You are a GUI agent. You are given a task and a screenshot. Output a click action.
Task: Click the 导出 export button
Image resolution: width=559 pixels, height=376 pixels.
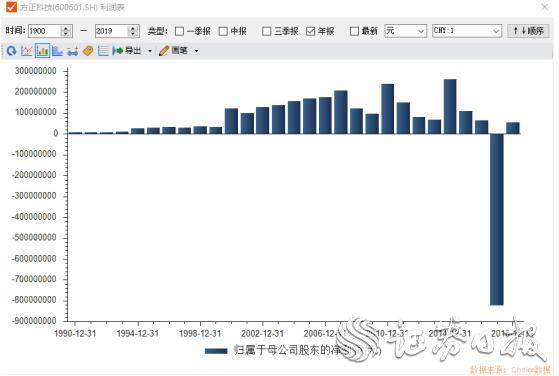pos(127,51)
